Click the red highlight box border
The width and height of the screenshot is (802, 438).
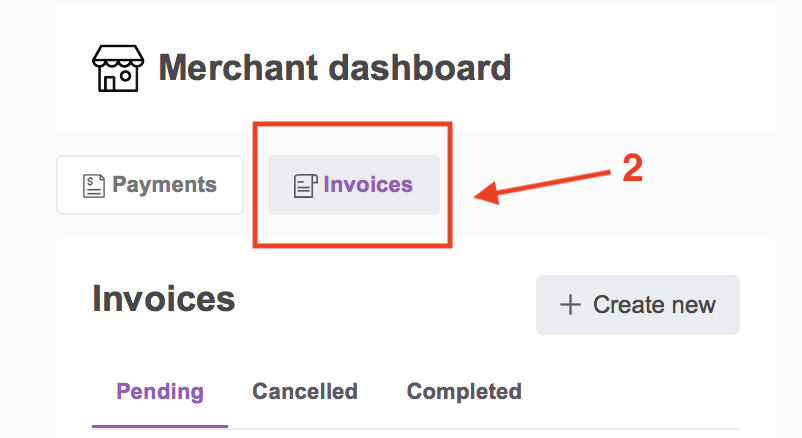352,124
